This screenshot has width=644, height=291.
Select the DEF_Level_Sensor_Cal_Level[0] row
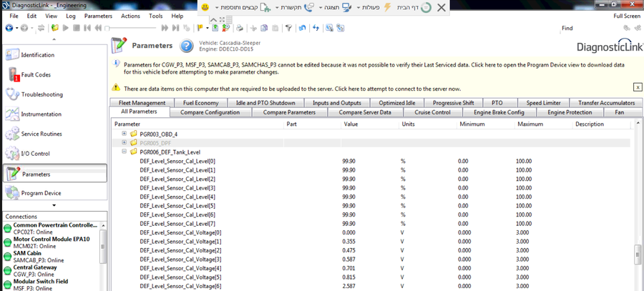click(371, 161)
